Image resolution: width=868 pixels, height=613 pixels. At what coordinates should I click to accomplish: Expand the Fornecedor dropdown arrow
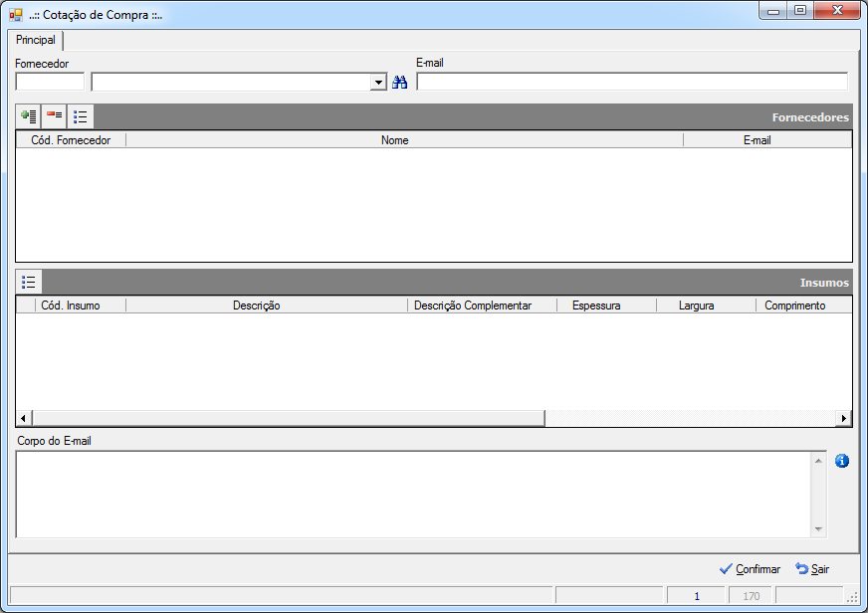tap(378, 83)
